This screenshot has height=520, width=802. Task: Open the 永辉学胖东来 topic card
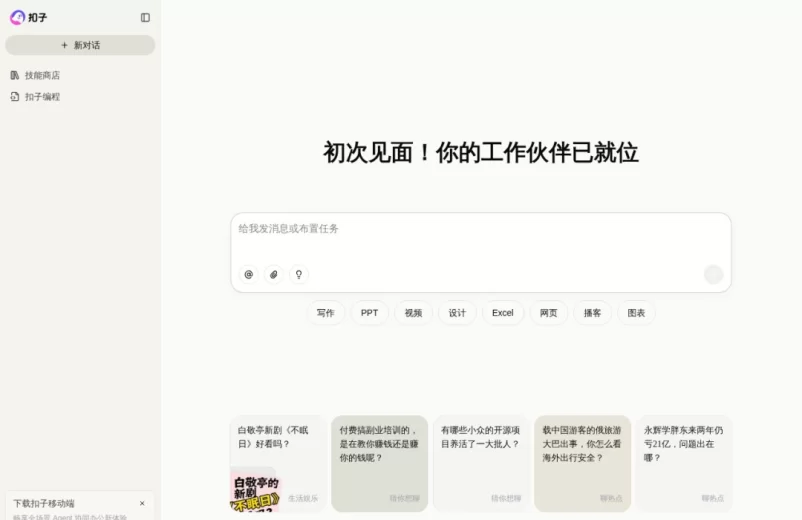[x=684, y=463]
